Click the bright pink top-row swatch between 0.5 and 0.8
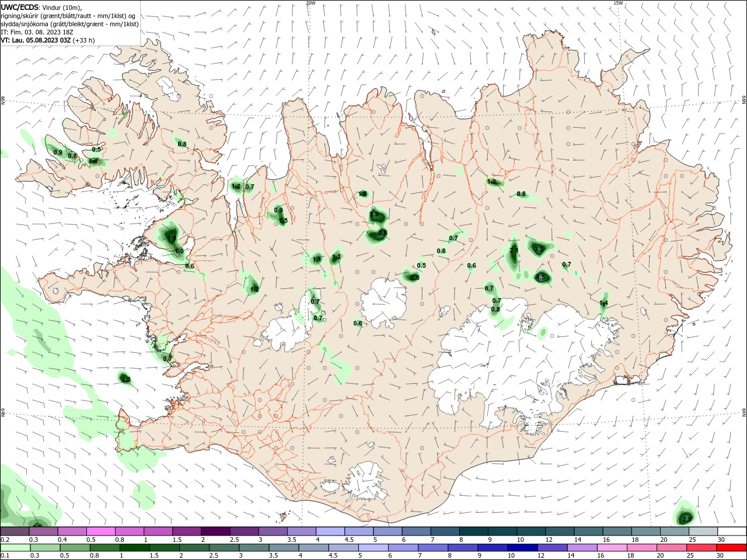This screenshot has height=560, width=747. tap(100, 531)
